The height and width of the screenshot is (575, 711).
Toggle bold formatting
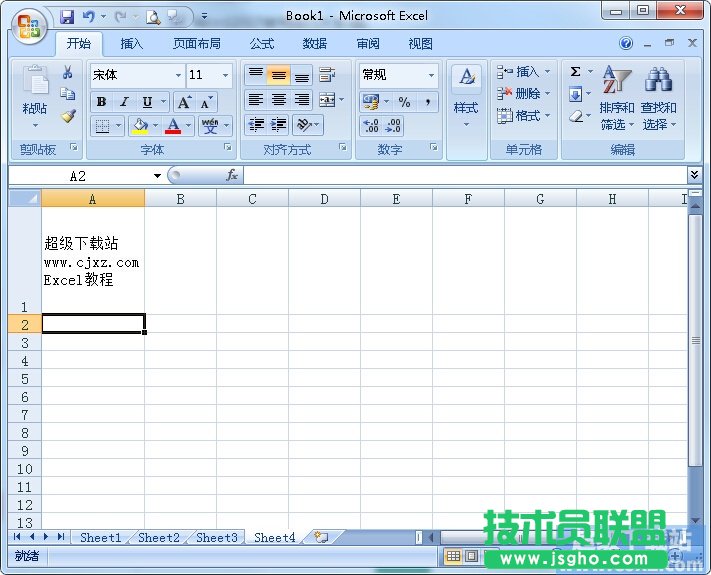pyautogui.click(x=101, y=102)
